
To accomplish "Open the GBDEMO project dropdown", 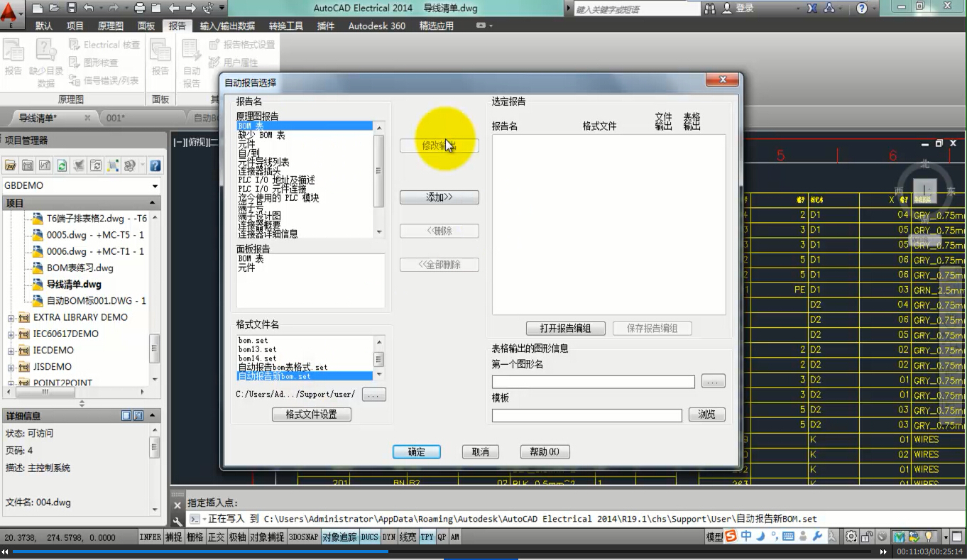I will tap(155, 186).
